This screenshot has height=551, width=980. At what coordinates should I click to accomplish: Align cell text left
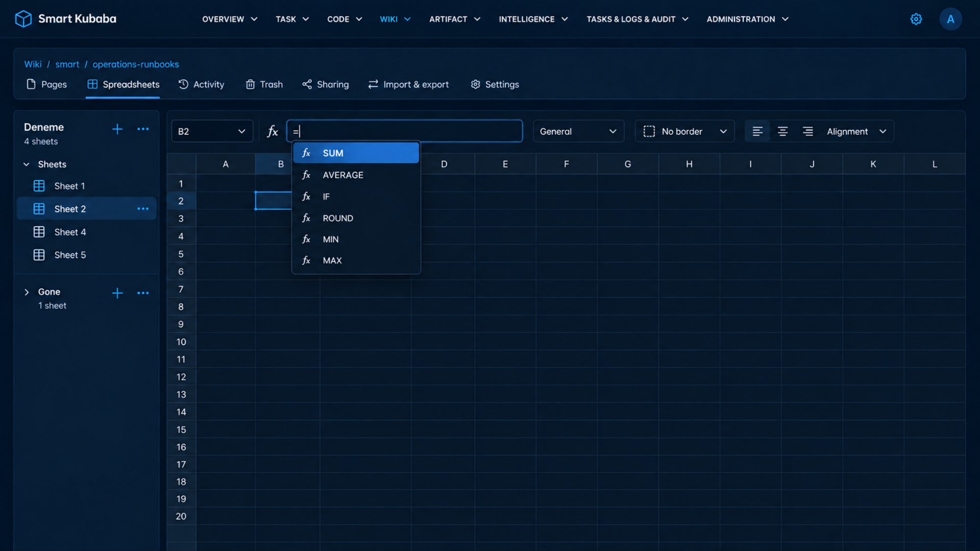pos(757,132)
